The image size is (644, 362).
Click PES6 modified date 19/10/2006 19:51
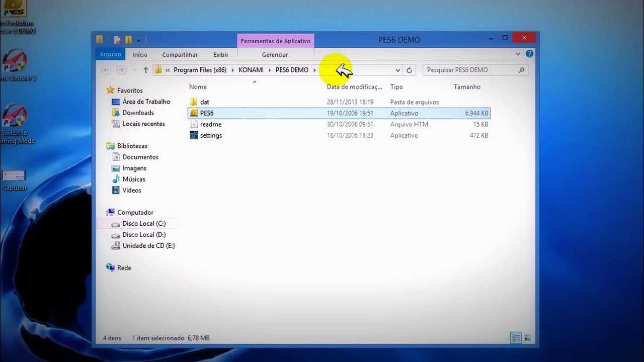[350, 113]
